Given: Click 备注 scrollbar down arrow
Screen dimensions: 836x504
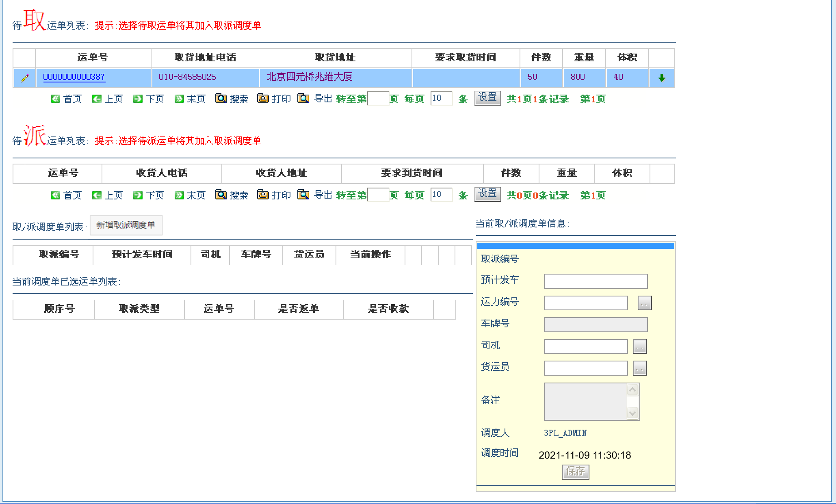Looking at the screenshot, I should click(632, 413).
